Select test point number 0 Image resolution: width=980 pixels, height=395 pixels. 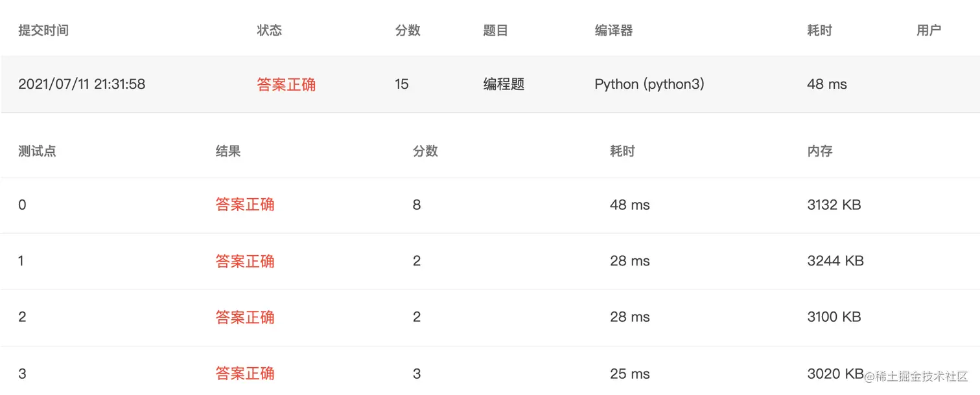(x=22, y=205)
